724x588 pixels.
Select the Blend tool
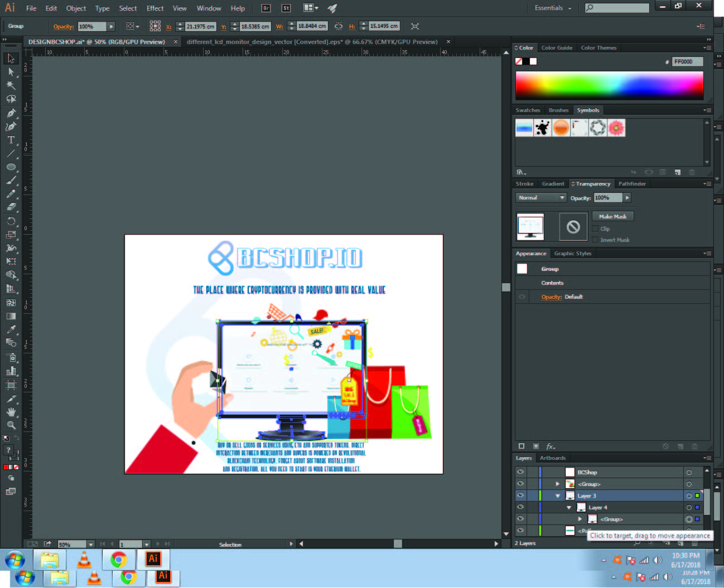[11, 343]
